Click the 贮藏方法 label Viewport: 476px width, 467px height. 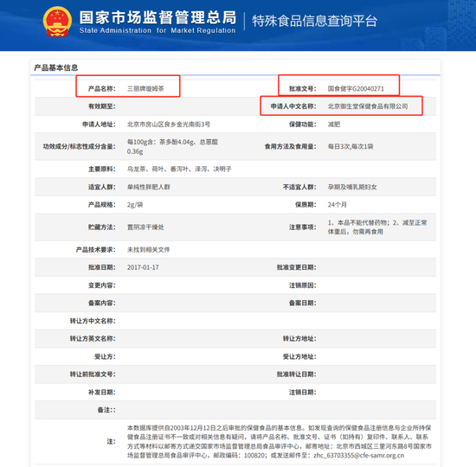tap(102, 227)
